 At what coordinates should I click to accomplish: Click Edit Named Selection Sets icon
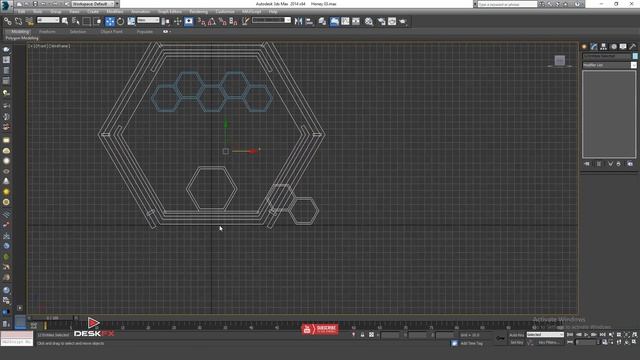click(x=245, y=22)
